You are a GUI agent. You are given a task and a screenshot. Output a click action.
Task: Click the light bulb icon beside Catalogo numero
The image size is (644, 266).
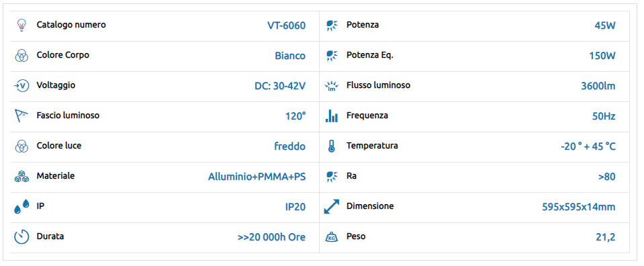tap(21, 25)
